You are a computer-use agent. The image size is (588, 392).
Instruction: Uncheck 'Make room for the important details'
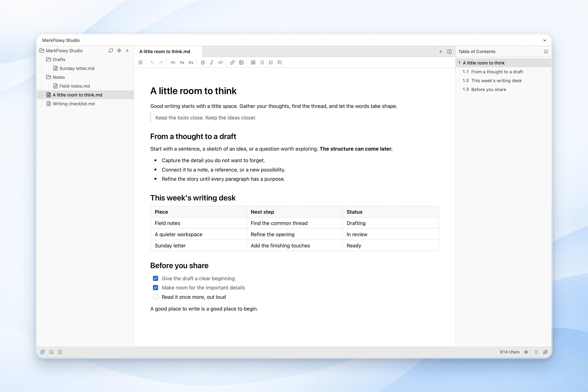coord(156,288)
